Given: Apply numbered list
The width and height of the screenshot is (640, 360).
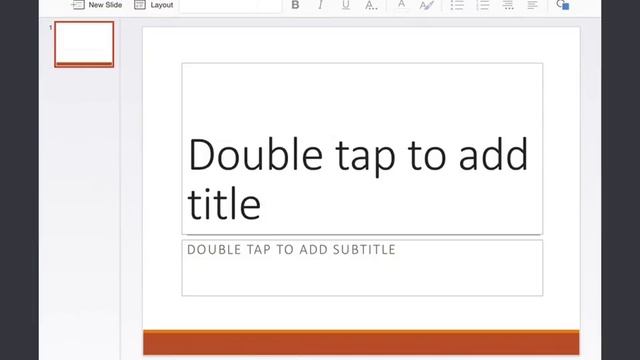Looking at the screenshot, I should point(483,5).
